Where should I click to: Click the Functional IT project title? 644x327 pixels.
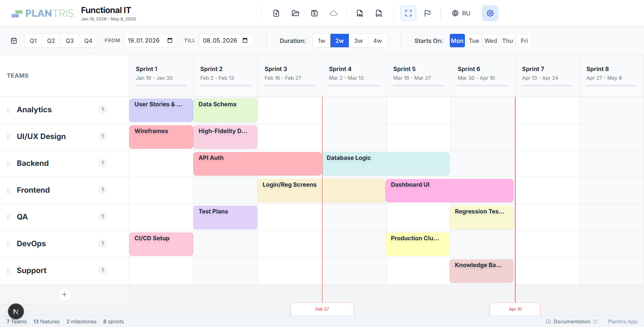tap(106, 10)
